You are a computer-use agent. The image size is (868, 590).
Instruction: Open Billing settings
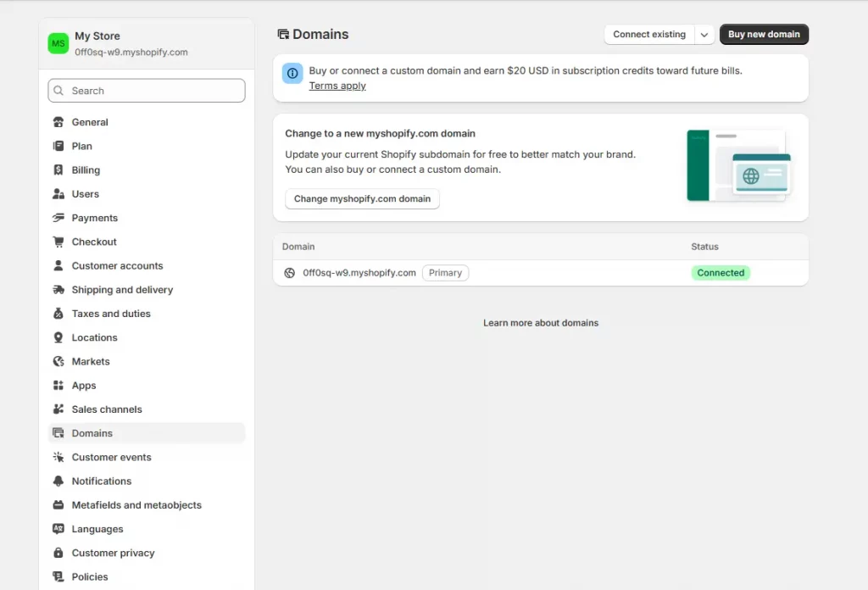tap(147, 170)
